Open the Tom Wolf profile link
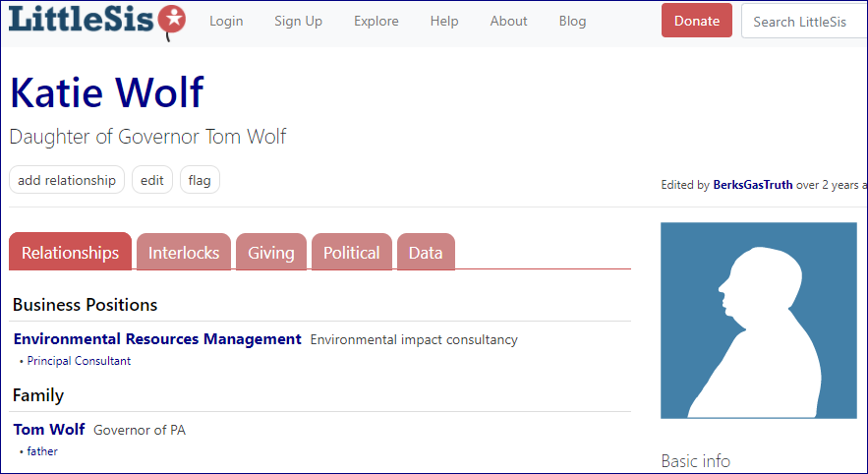Image resolution: width=868 pixels, height=474 pixels. point(49,430)
